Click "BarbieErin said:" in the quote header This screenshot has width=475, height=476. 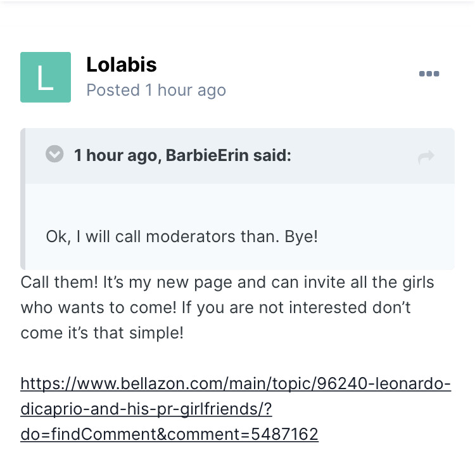(x=229, y=155)
